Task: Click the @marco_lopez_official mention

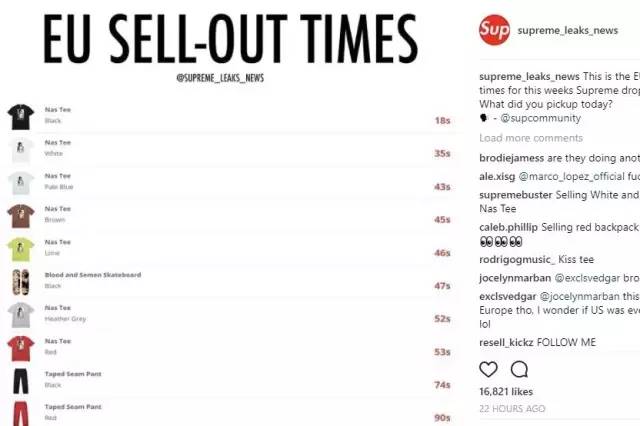Action: (x=576, y=177)
